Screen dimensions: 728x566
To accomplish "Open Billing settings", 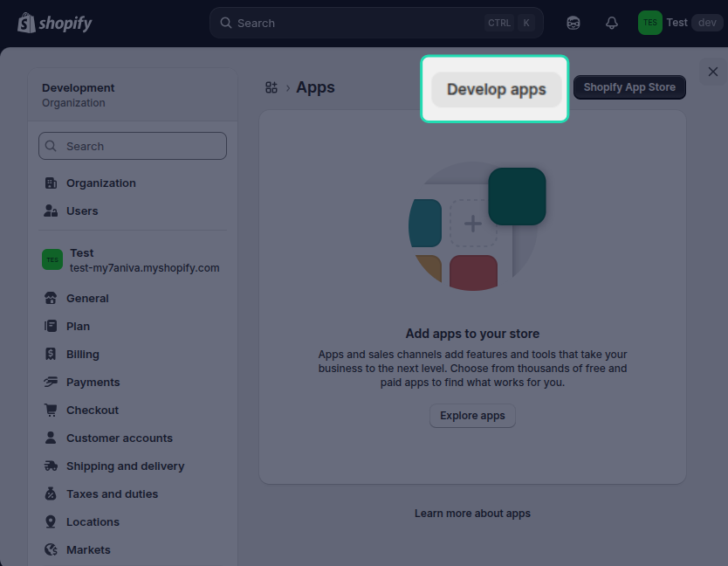I will [x=133, y=354].
